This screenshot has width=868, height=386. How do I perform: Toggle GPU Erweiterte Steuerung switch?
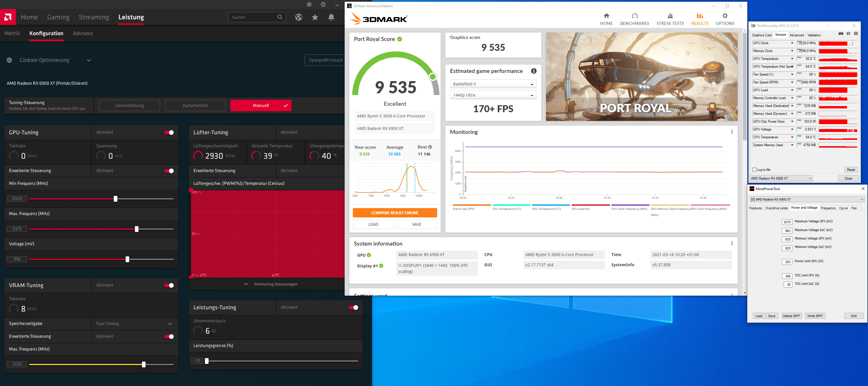point(169,171)
